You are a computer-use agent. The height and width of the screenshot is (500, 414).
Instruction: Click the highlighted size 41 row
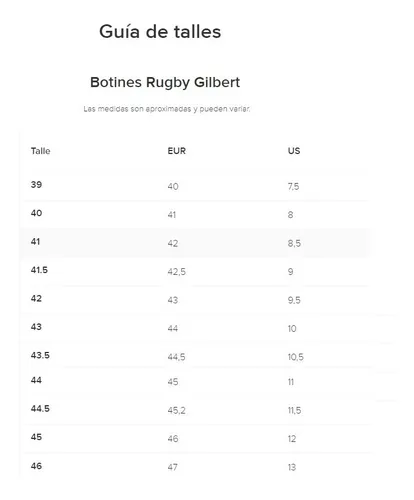[x=195, y=243]
